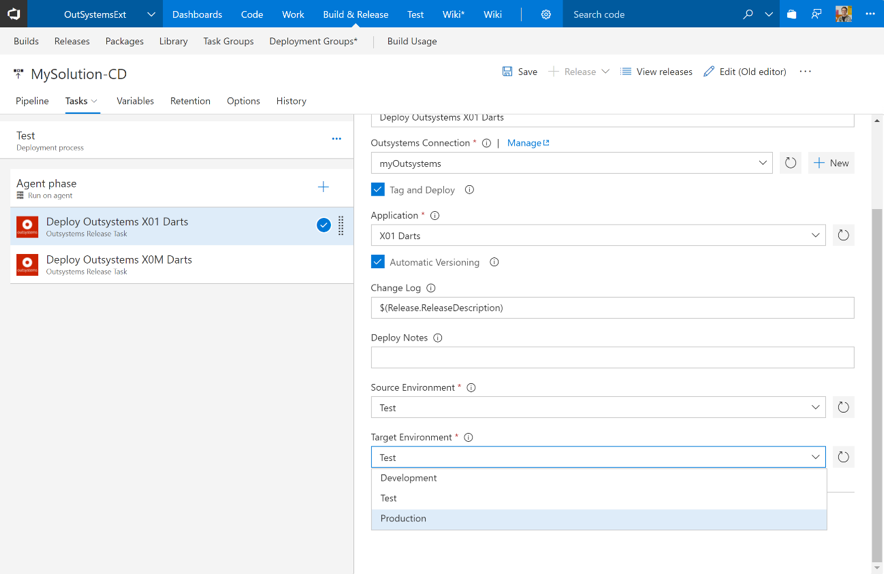Click the New connection button
884x574 pixels.
point(831,163)
